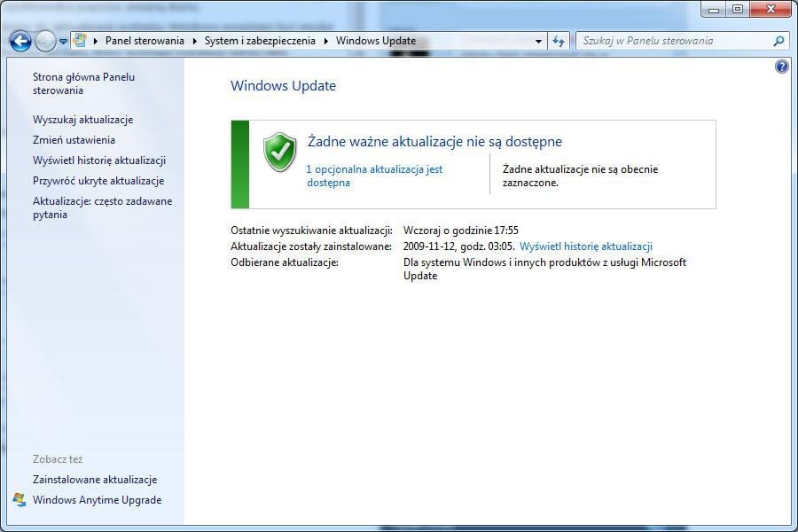Open "Wyszukaj aktualizacje" in the sidebar
Image resolution: width=798 pixels, height=532 pixels.
coord(82,120)
